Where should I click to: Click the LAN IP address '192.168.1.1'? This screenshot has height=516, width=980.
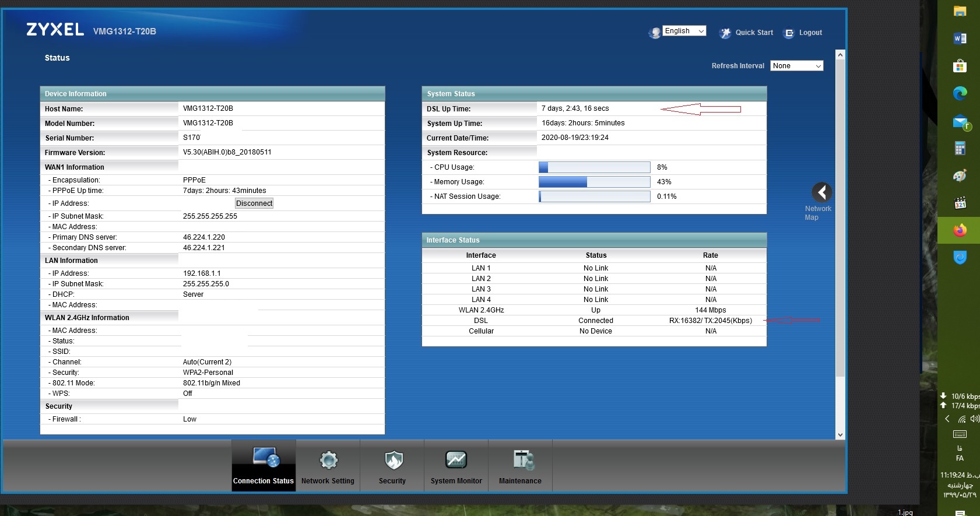coord(202,273)
